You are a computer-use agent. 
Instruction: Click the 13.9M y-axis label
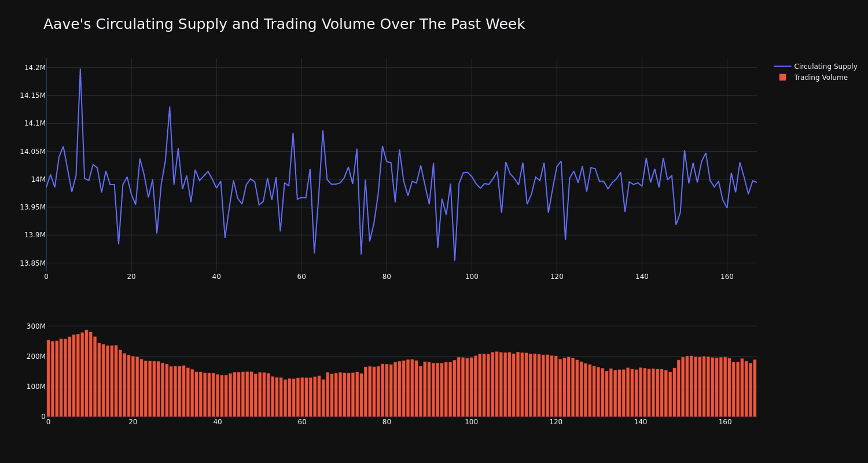click(35, 235)
